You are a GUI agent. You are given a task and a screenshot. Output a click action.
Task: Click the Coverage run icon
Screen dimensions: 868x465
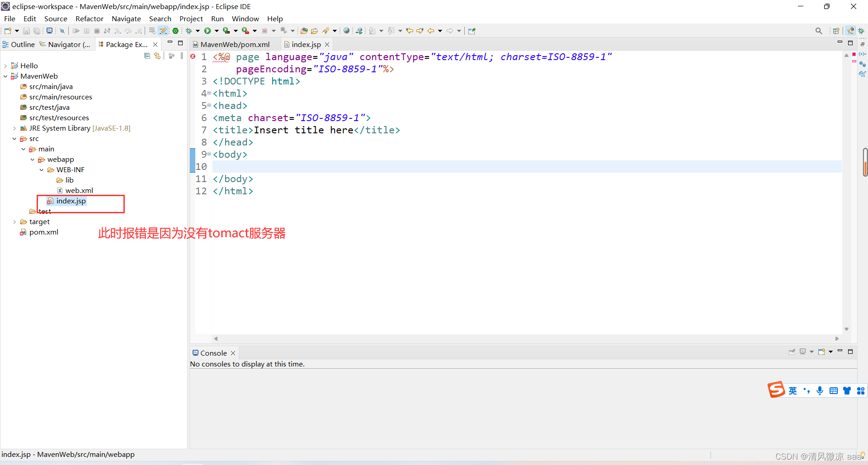(226, 31)
